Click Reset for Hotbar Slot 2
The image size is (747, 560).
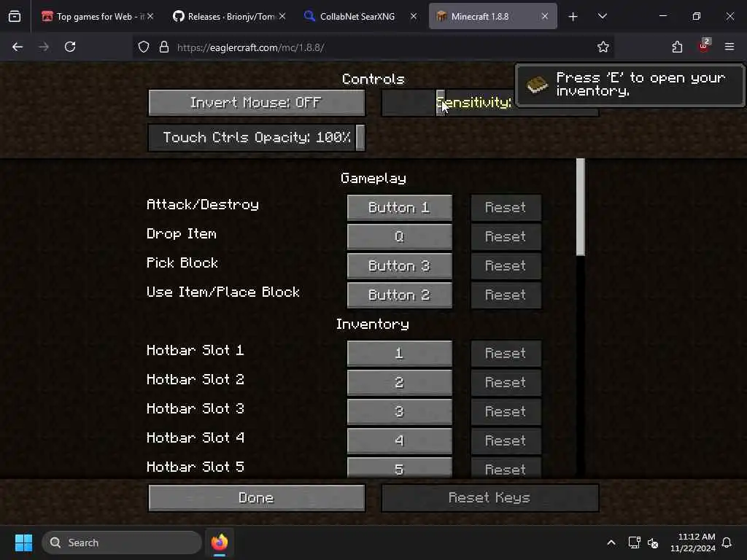[506, 382]
